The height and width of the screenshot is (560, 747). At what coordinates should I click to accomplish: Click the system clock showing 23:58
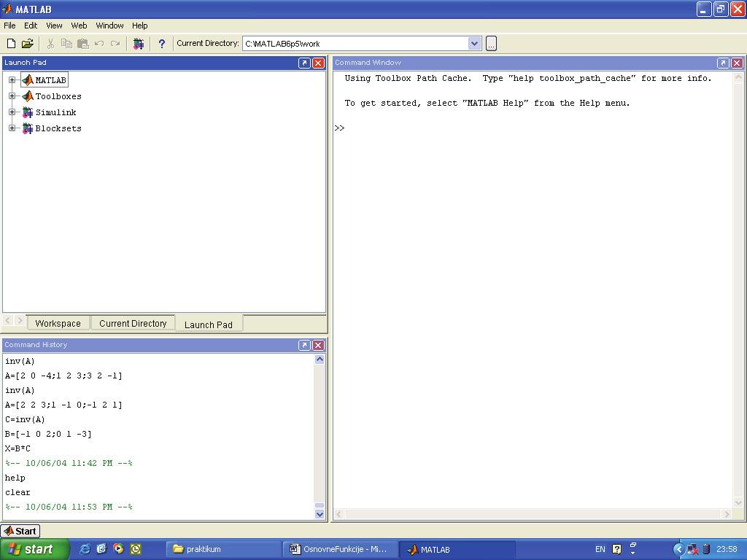(727, 550)
